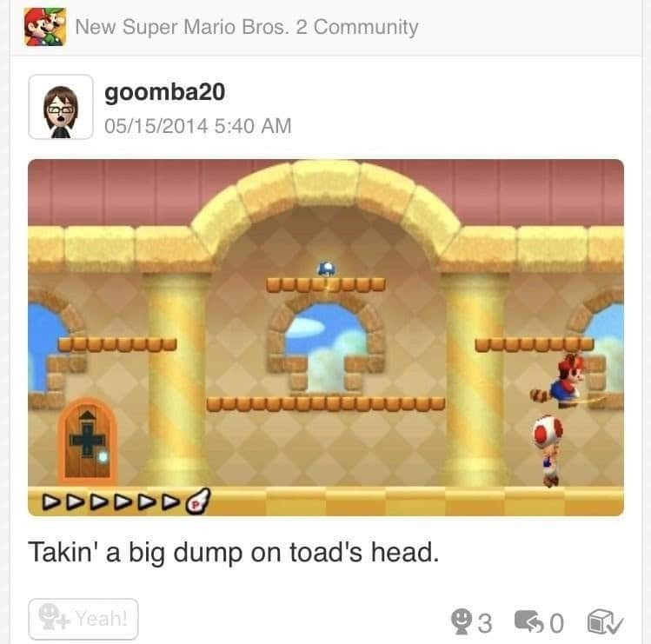This screenshot has width=651, height=644.
Task: Click the post text about toad's head
Action: point(233,553)
